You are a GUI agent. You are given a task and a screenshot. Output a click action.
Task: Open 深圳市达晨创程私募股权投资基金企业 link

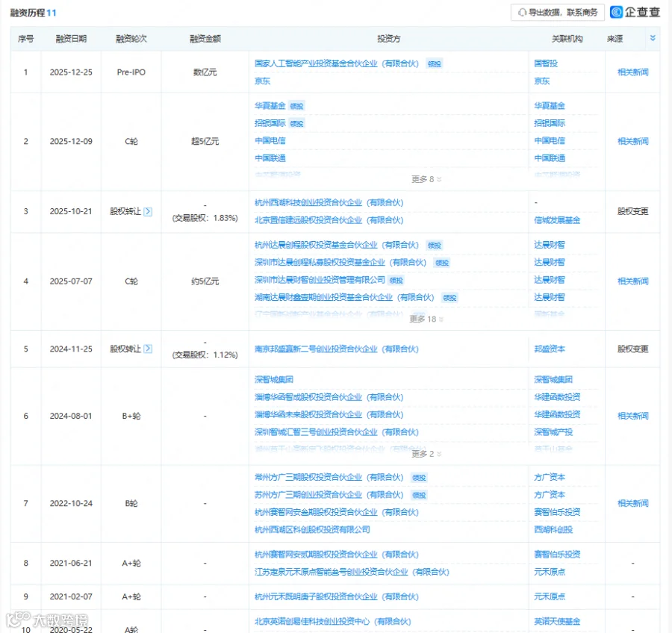point(340,262)
